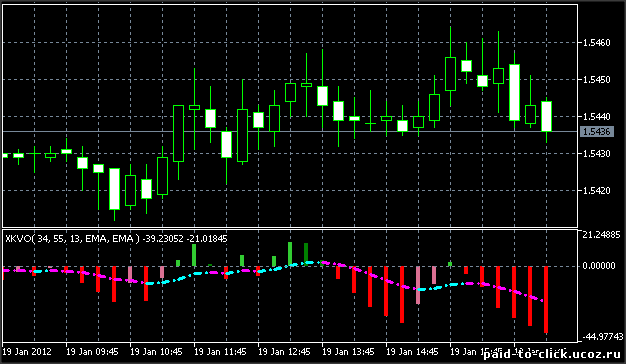The width and height of the screenshot is (626, 364).
Task: Click the 1.5450 price axis label
Action: pyautogui.click(x=596, y=80)
